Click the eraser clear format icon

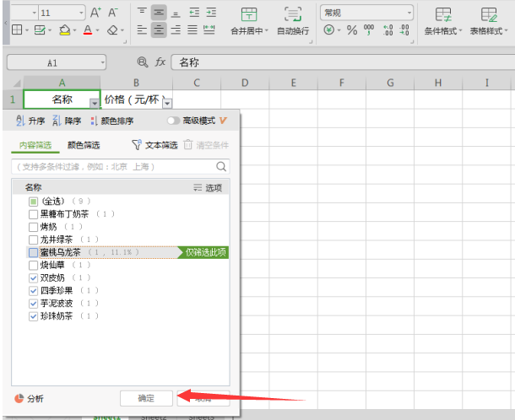(x=112, y=30)
